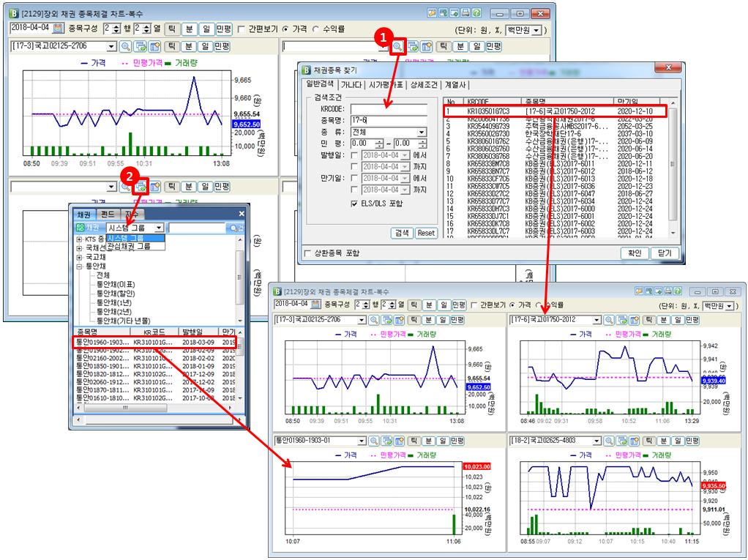748x560 pixels.
Task: Open the [17-6]국고01750-2012 bond dropdown
Action: point(596,320)
